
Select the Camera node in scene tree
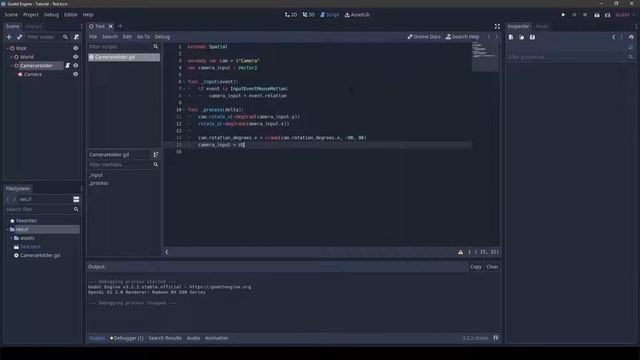[x=33, y=74]
